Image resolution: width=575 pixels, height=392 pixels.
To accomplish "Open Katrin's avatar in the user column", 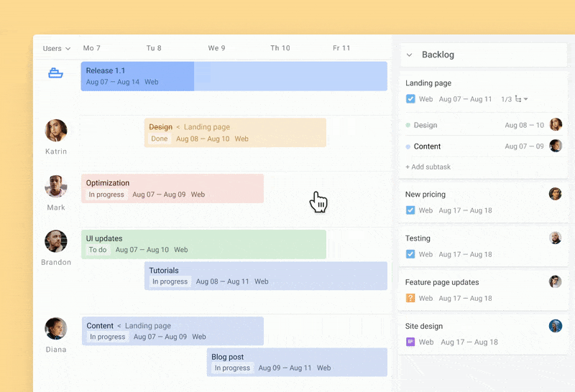I will (x=56, y=131).
